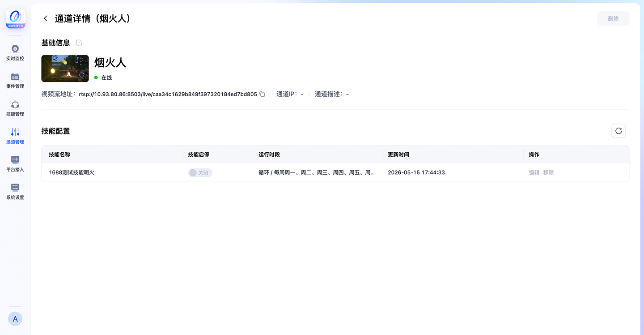Image resolution: width=644 pixels, height=335 pixels.
Task: Open 事件管理 in the sidebar
Action: pyautogui.click(x=15, y=81)
